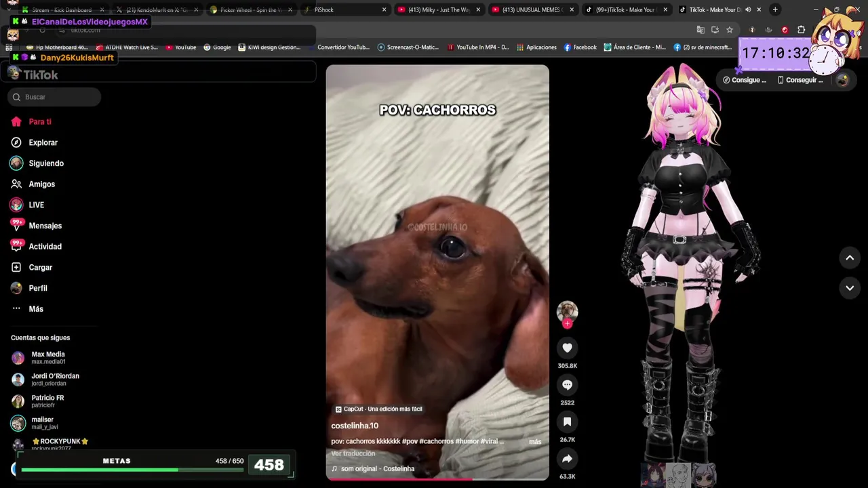868x488 pixels.
Task: Share the video with arrow icon
Action: pos(567,459)
